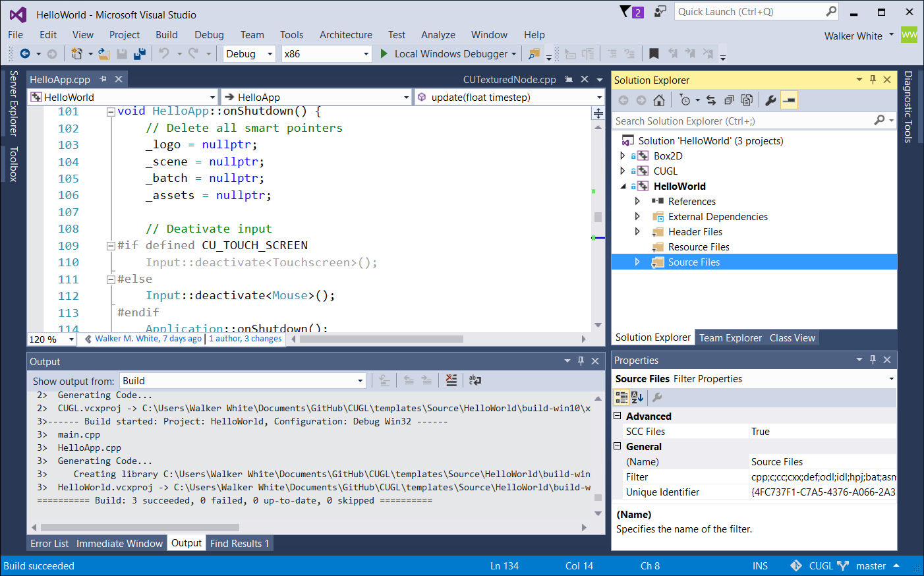Switch to the Error List tab

tap(49, 544)
